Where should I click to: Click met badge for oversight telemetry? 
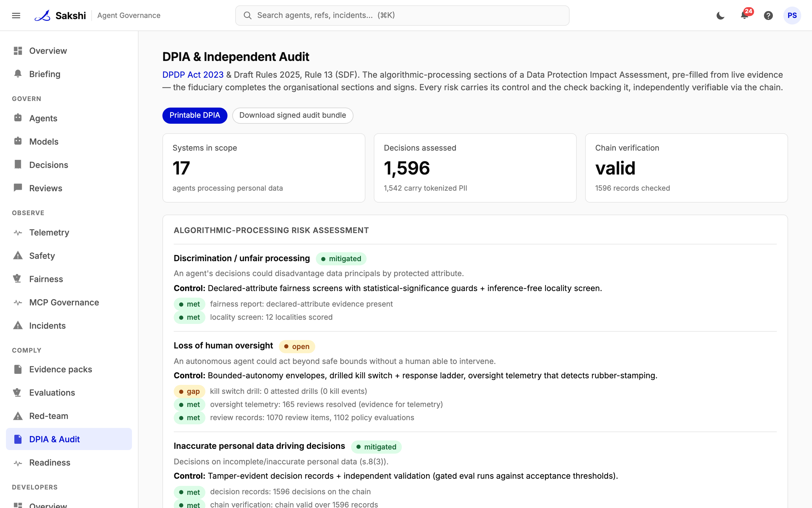(x=189, y=405)
